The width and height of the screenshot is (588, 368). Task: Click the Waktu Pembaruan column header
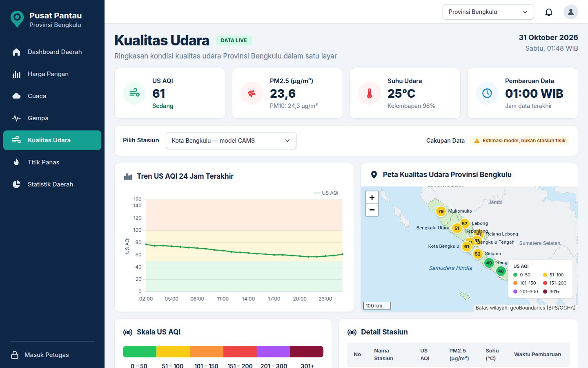pos(537,355)
